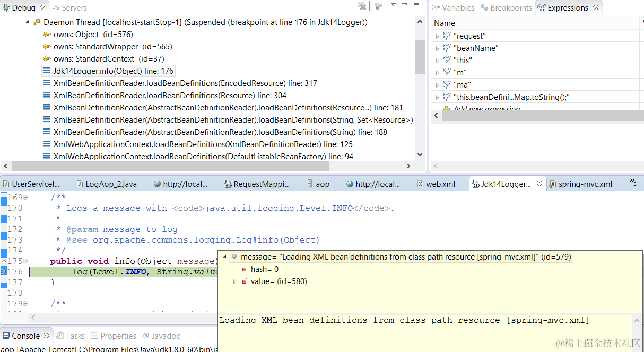
Task: Expand the "request" expression
Action: 437,36
